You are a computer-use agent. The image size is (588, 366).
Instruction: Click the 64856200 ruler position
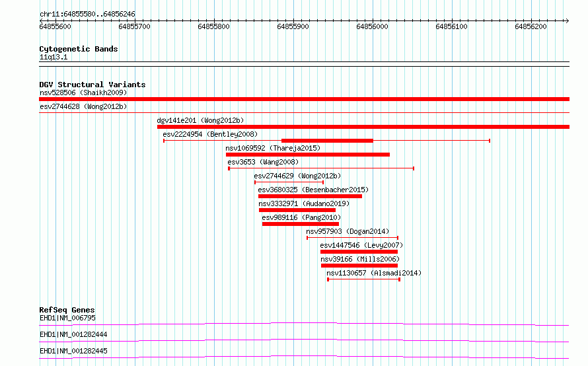[x=531, y=26]
